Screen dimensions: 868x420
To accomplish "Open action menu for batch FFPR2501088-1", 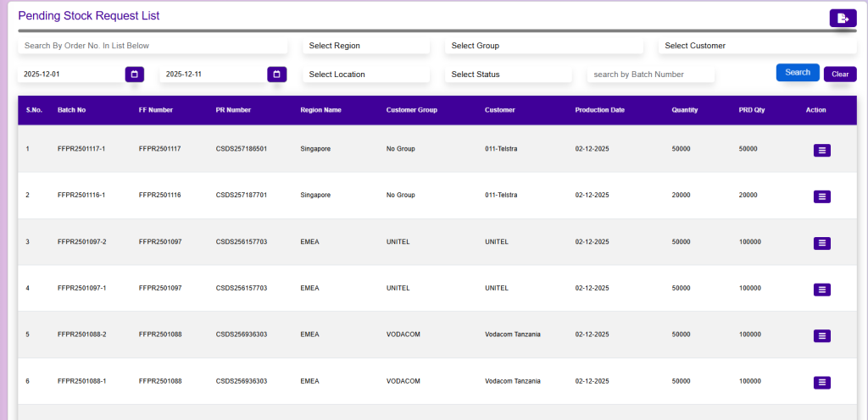I will [821, 382].
